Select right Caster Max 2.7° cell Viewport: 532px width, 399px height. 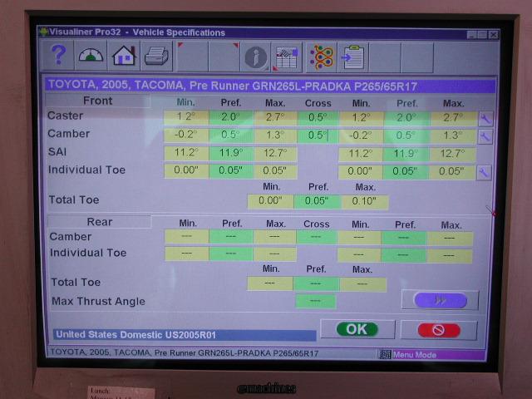click(453, 118)
